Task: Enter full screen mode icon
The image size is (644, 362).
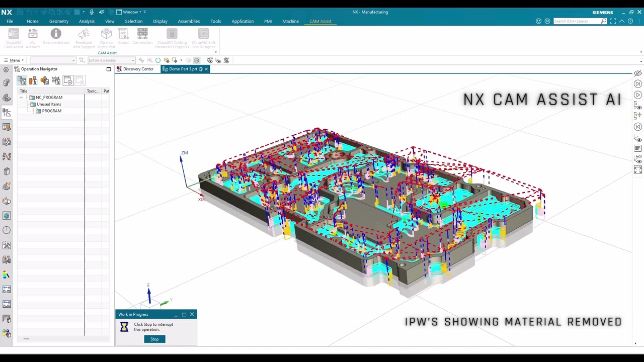Action: pyautogui.click(x=613, y=21)
